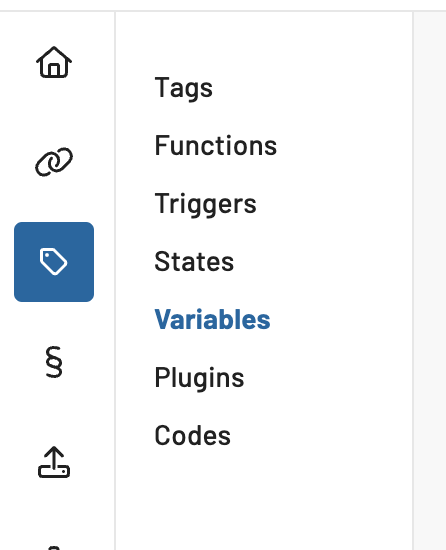Open the section sign (§) icon
The image size is (446, 550).
(x=54, y=362)
